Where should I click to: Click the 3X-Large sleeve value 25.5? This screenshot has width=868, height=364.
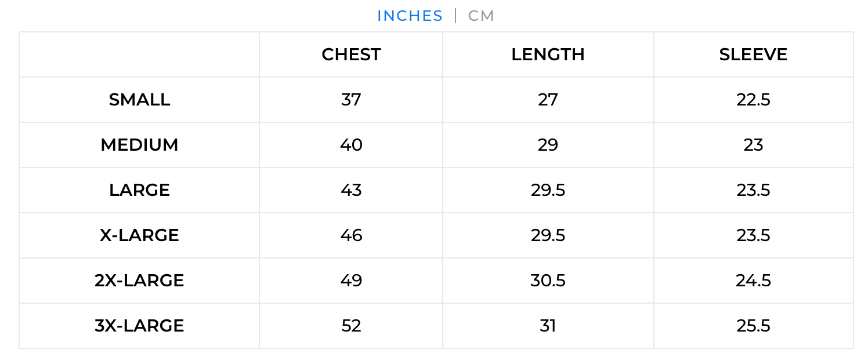(x=753, y=326)
